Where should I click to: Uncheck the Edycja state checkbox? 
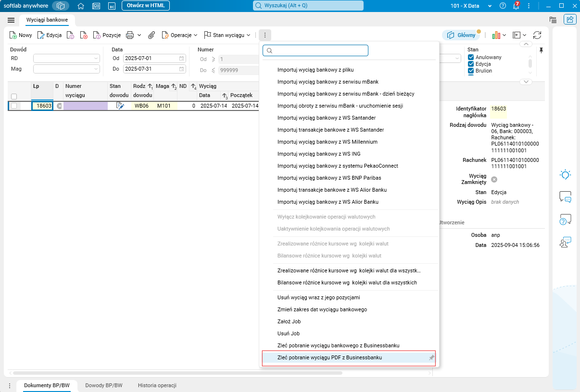pos(471,64)
